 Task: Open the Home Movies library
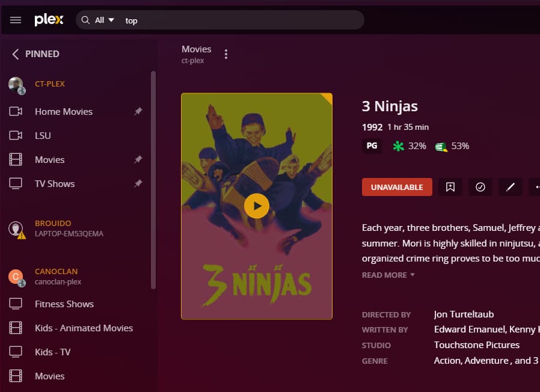(x=64, y=112)
